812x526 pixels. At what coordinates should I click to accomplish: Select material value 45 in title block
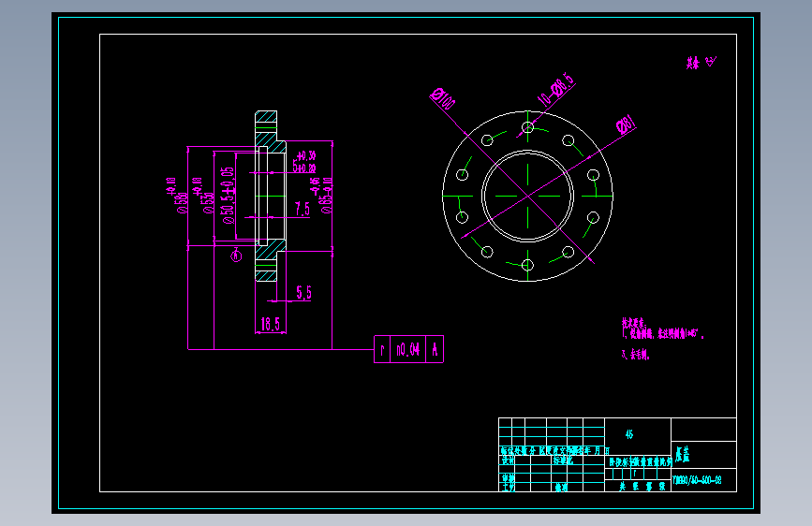tap(629, 434)
